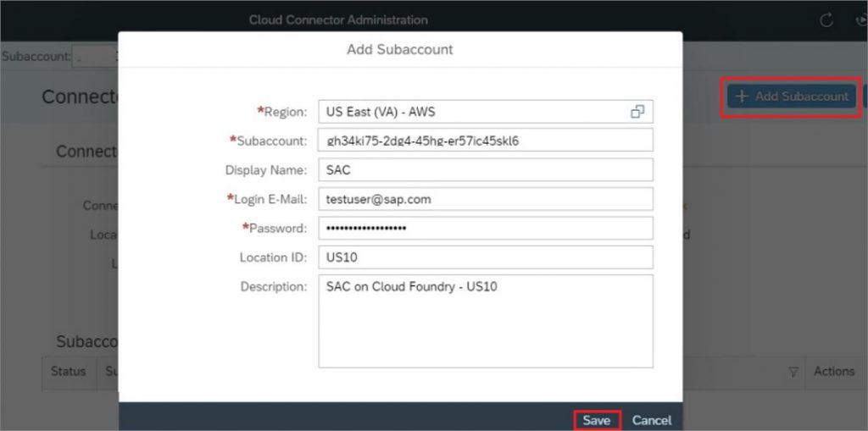Click the Add Subaccount button
The image size is (868, 431).
(792, 97)
